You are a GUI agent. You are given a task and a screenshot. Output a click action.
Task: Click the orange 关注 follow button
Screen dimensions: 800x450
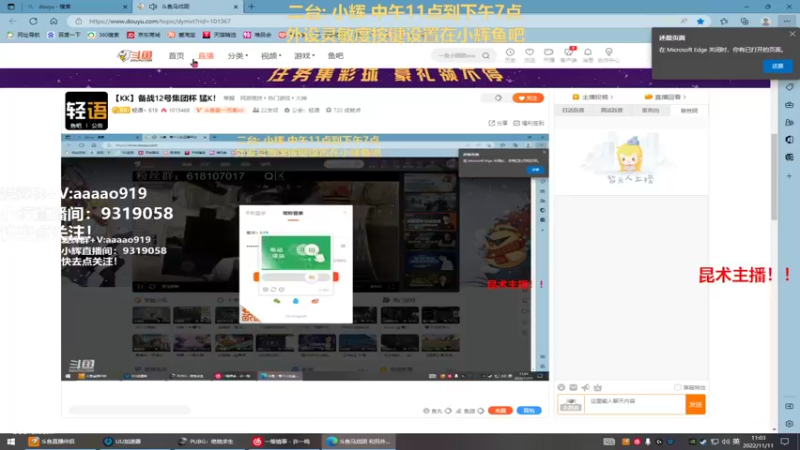point(528,98)
